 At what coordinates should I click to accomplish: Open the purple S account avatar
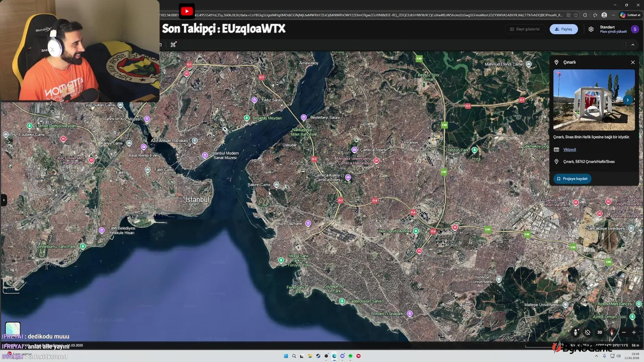635,29
